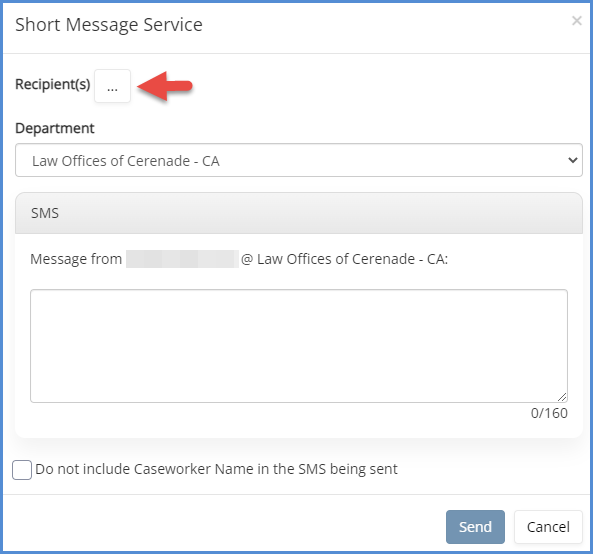Expand the Department dropdown chevron arrow
Screen dimensions: 593x554
tap(573, 160)
